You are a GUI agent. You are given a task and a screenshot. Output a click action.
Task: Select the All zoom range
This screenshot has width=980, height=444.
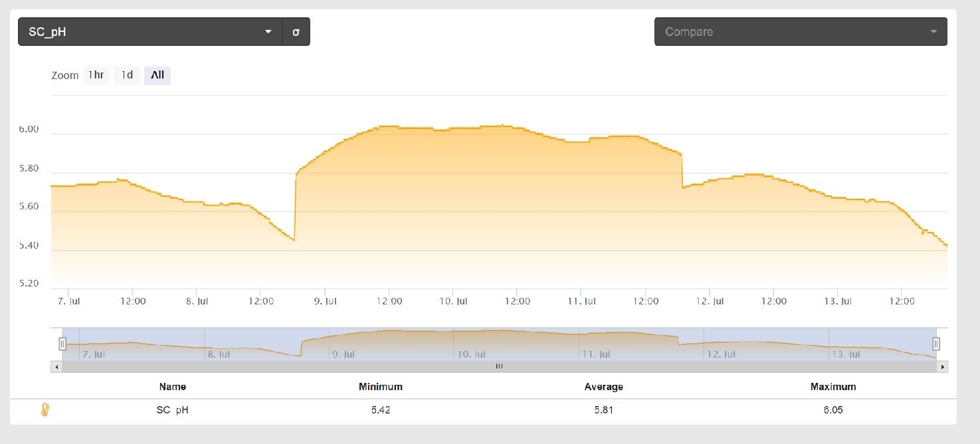(x=157, y=75)
